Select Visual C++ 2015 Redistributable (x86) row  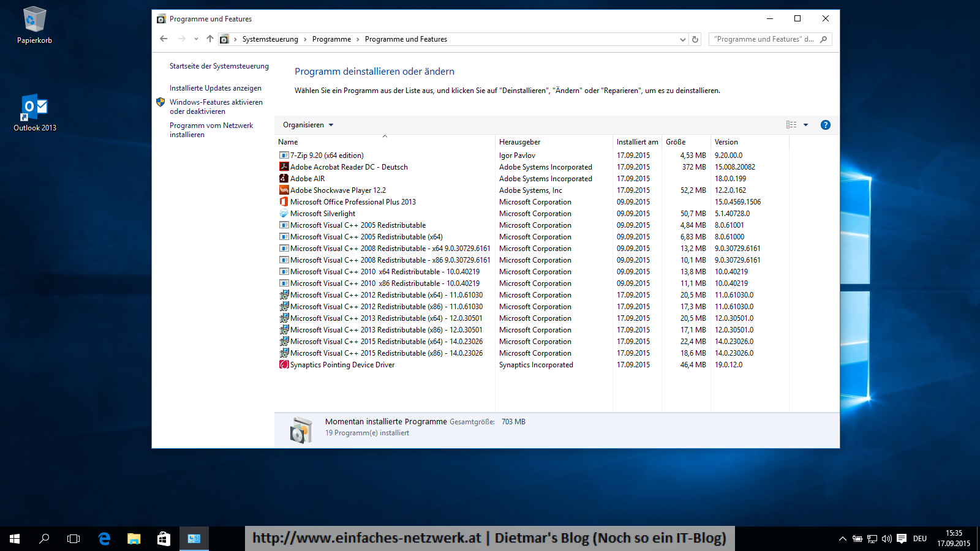click(532, 353)
